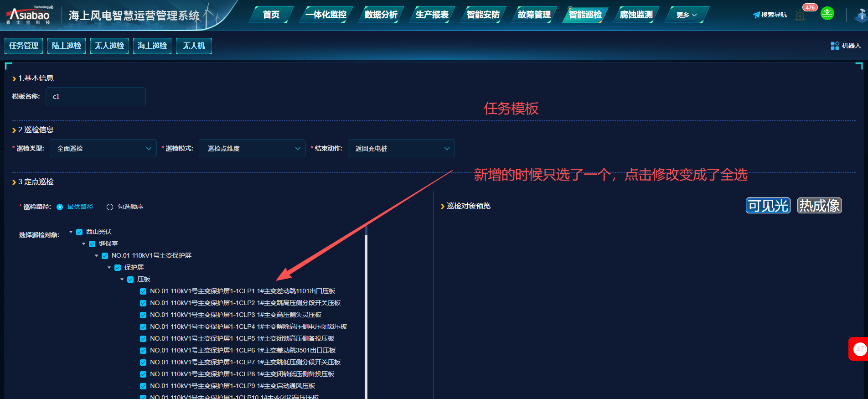Collapse the 继保室 tree node

click(84, 244)
